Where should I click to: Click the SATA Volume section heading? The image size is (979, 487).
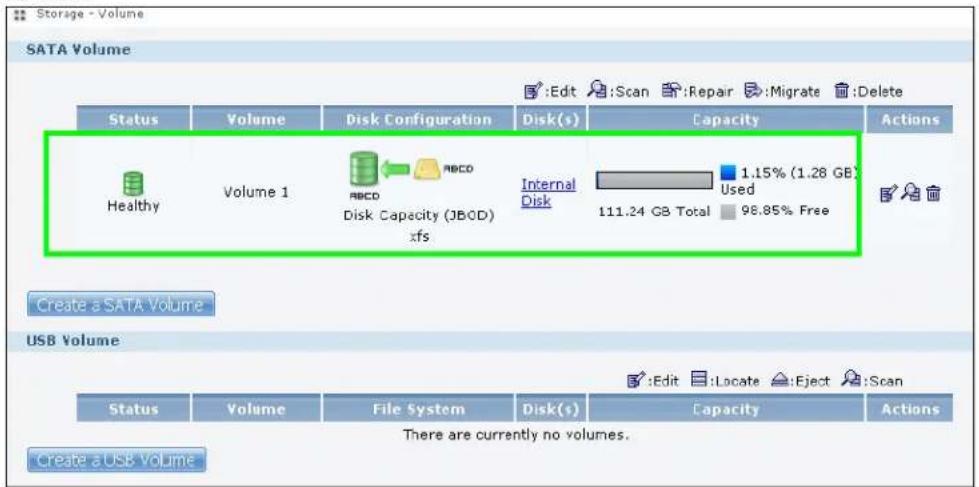click(x=79, y=50)
